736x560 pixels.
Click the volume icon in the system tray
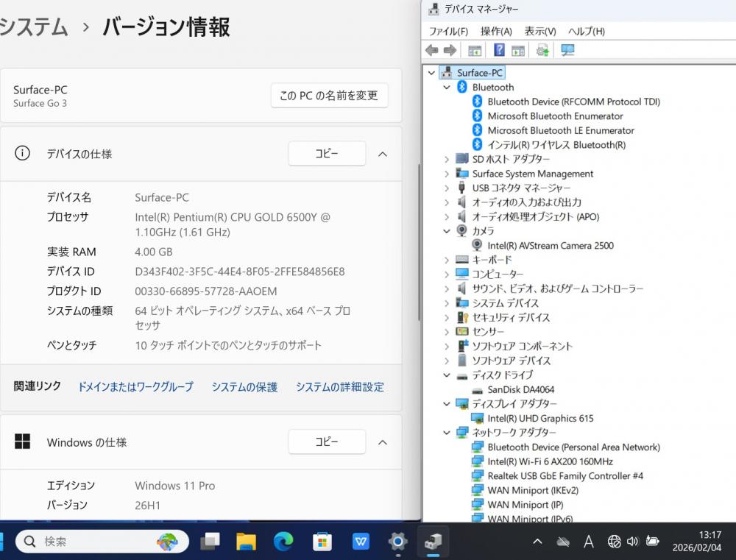(632, 542)
